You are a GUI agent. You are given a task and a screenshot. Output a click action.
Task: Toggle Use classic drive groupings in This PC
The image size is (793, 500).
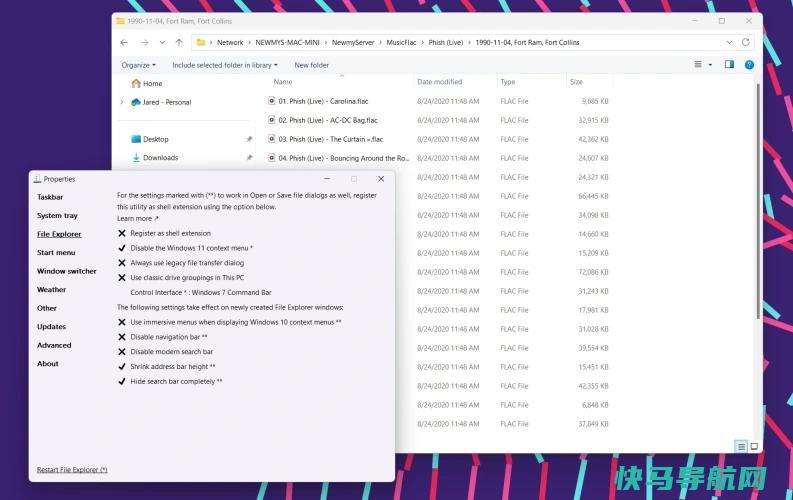coord(181,278)
